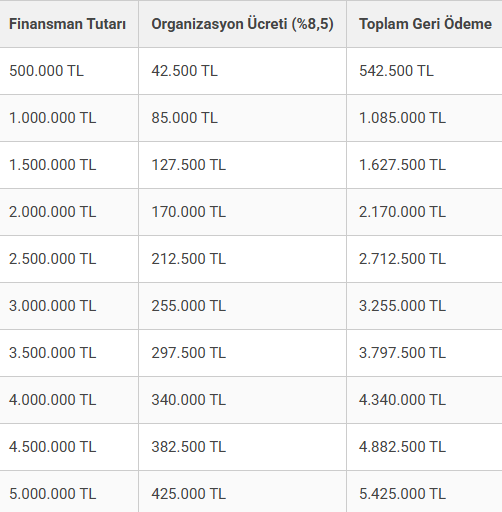
Task: Select the Organizasyon Ücreti (%8,5) column header
Action: tap(242, 24)
